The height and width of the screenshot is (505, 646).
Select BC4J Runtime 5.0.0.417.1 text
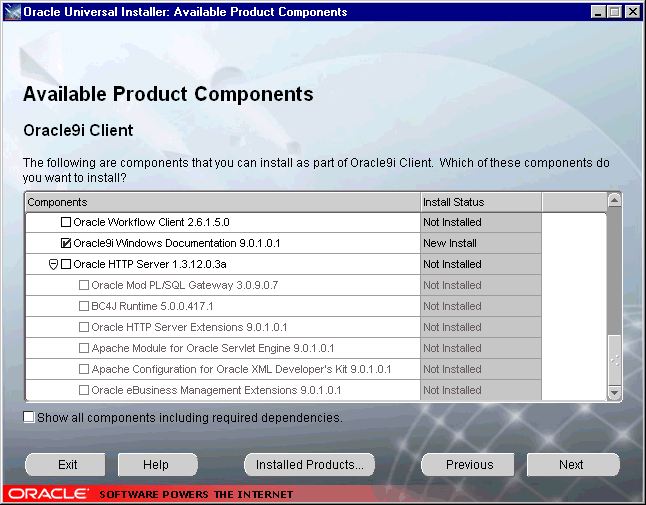[x=152, y=306]
